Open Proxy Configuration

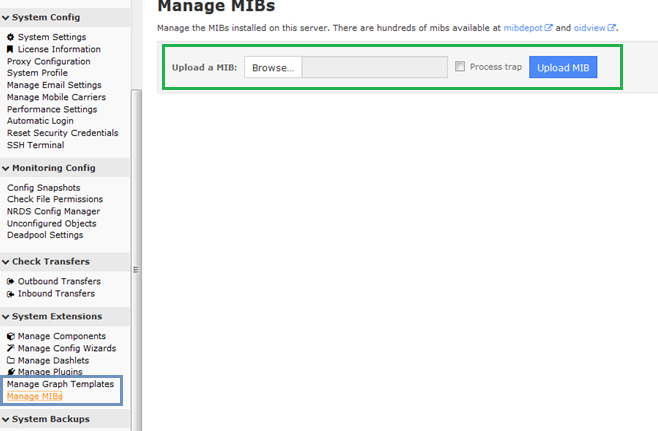[x=49, y=61]
